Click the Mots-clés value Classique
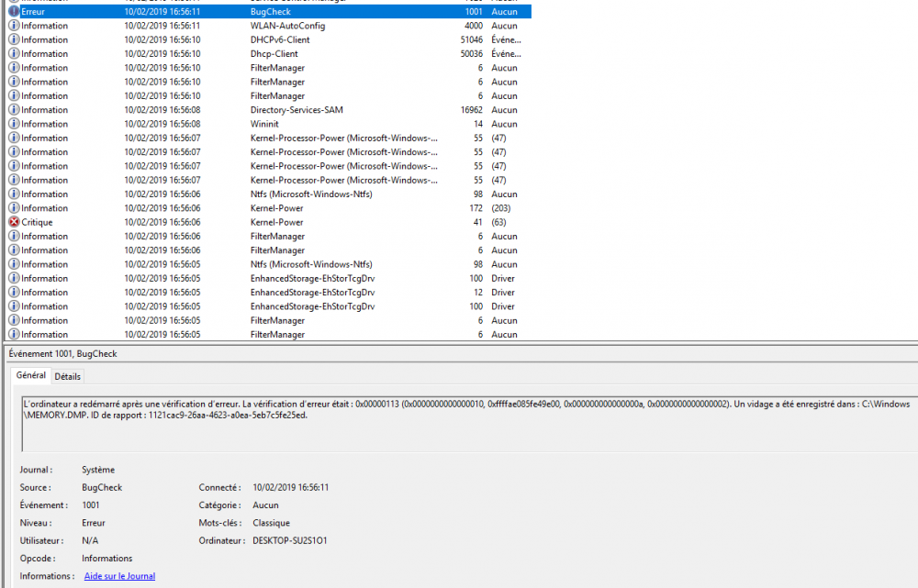 [x=271, y=523]
